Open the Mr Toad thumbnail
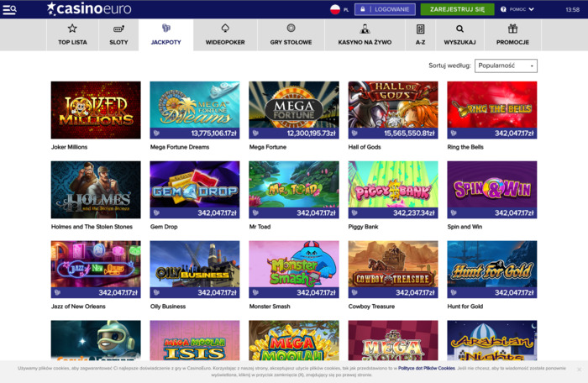The width and height of the screenshot is (588, 383). coord(294,190)
